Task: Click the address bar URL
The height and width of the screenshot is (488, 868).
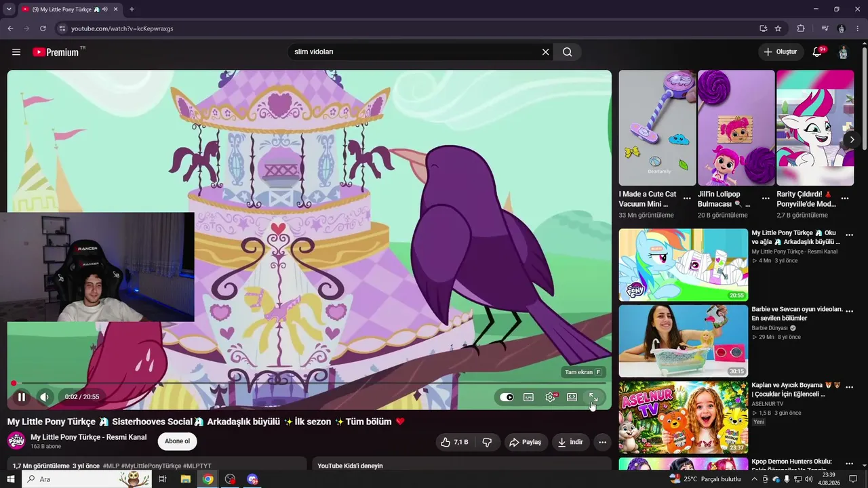Action: click(122, 28)
